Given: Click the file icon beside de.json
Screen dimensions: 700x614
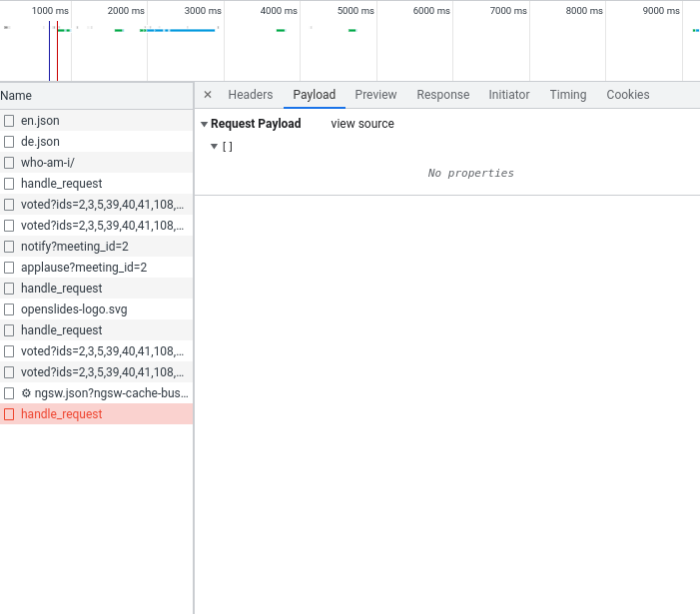Looking at the screenshot, I should pos(9,142).
